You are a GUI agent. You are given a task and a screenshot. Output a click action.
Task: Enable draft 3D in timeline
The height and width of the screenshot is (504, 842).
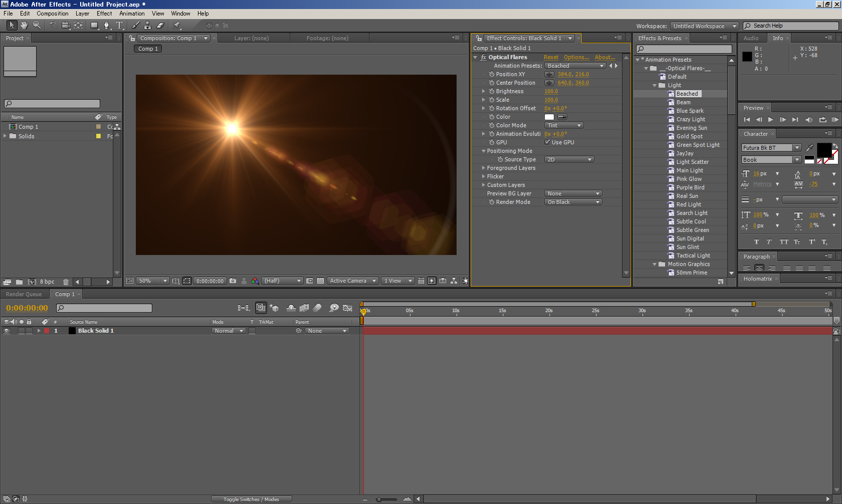click(274, 308)
